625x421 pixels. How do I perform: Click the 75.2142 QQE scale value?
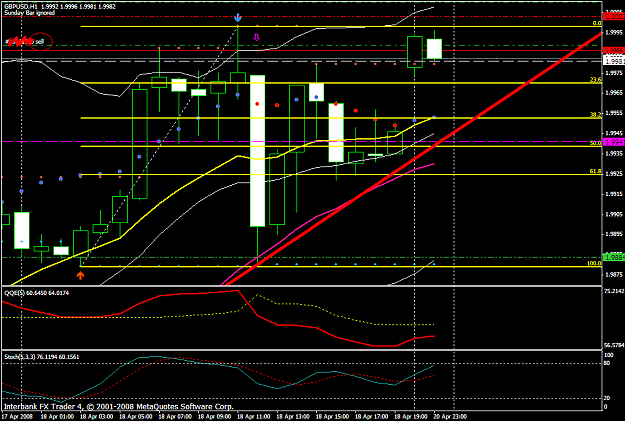tap(614, 291)
